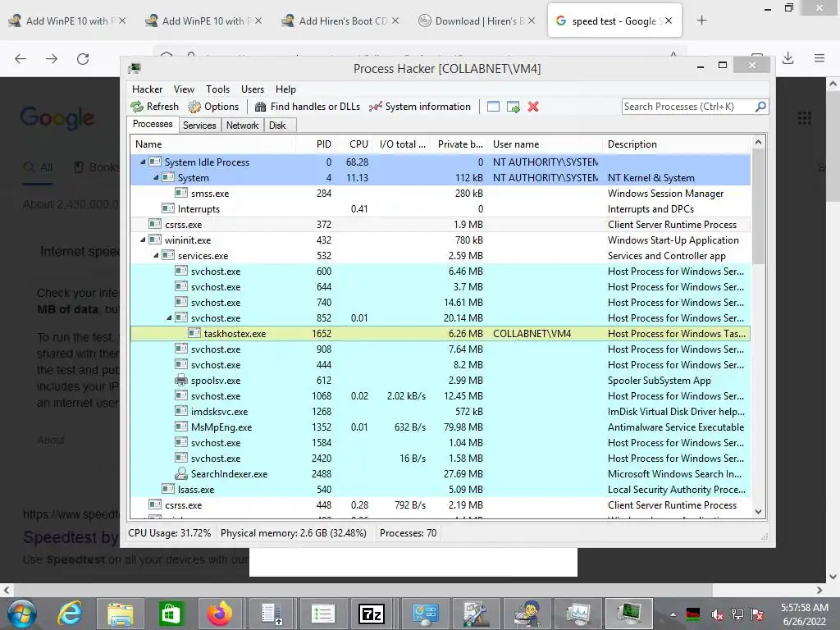The height and width of the screenshot is (630, 840).
Task: Click the Process Hacker title bar icon
Action: pos(135,68)
